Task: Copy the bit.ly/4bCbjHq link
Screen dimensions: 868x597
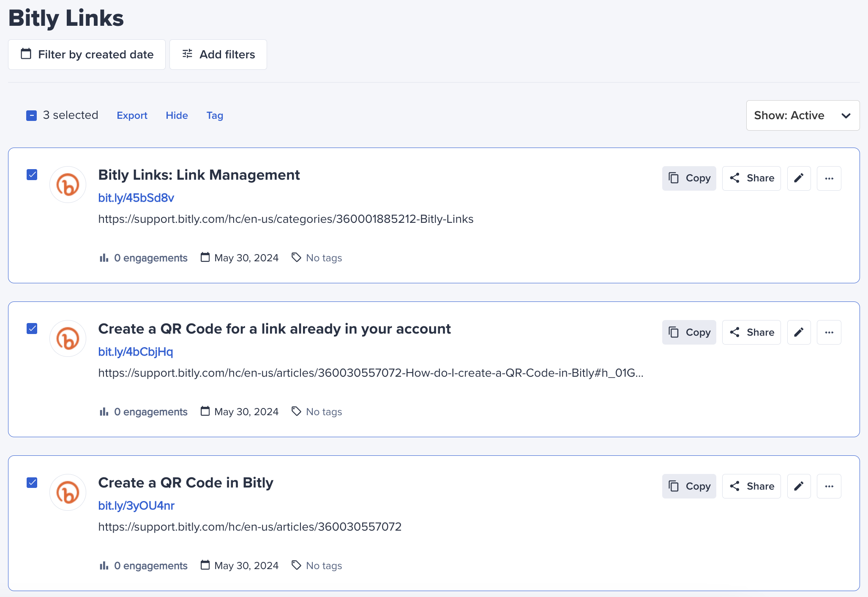Action: 689,332
